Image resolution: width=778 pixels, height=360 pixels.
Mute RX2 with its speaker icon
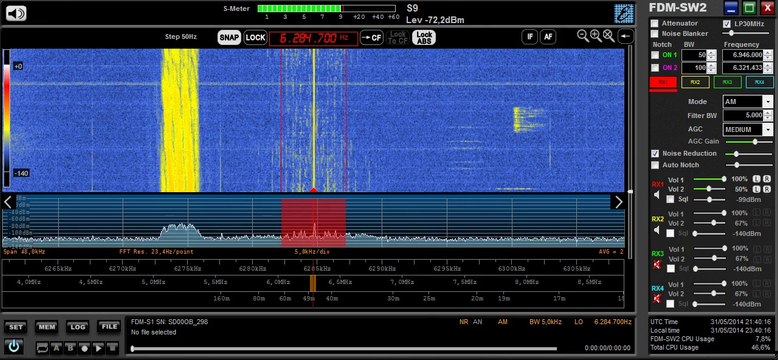tap(657, 230)
